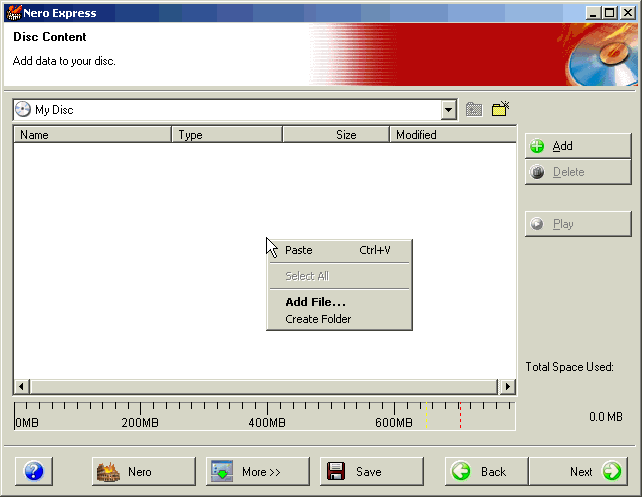Screen dimensions: 642x497
Task: Choose Add File... from the context menu
Action: click(339, 302)
